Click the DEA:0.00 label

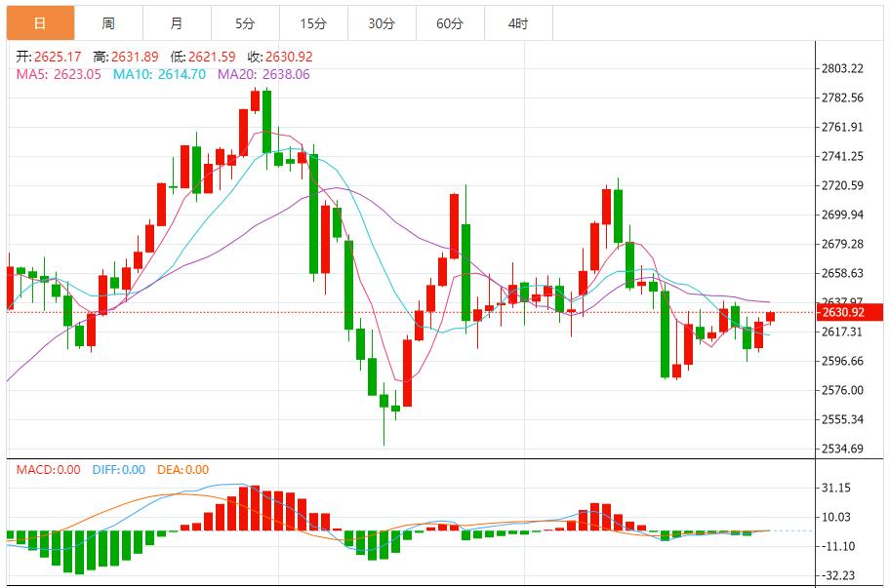[183, 470]
